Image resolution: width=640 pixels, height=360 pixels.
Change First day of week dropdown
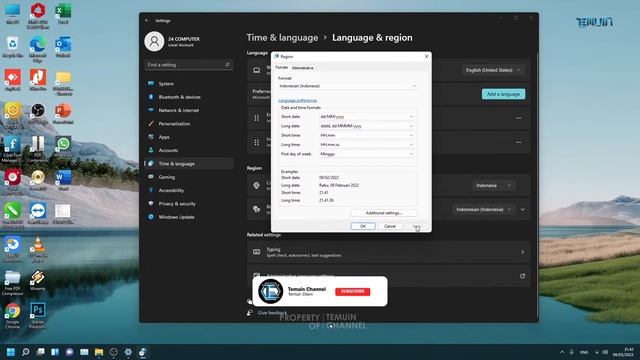tap(366, 154)
